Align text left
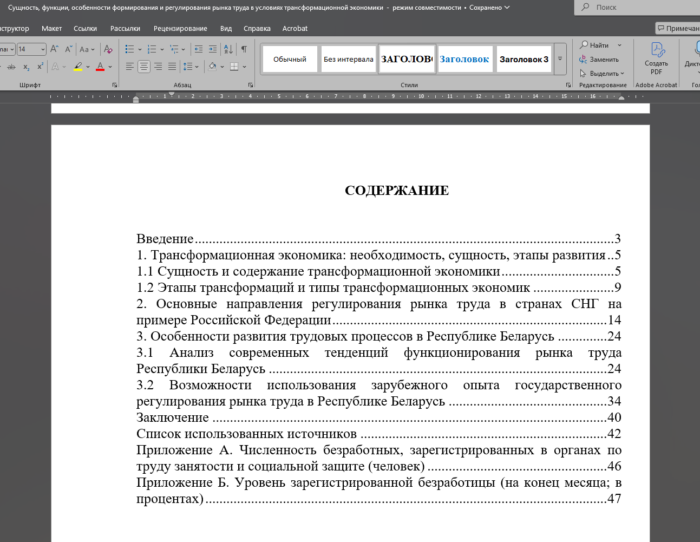 click(129, 67)
